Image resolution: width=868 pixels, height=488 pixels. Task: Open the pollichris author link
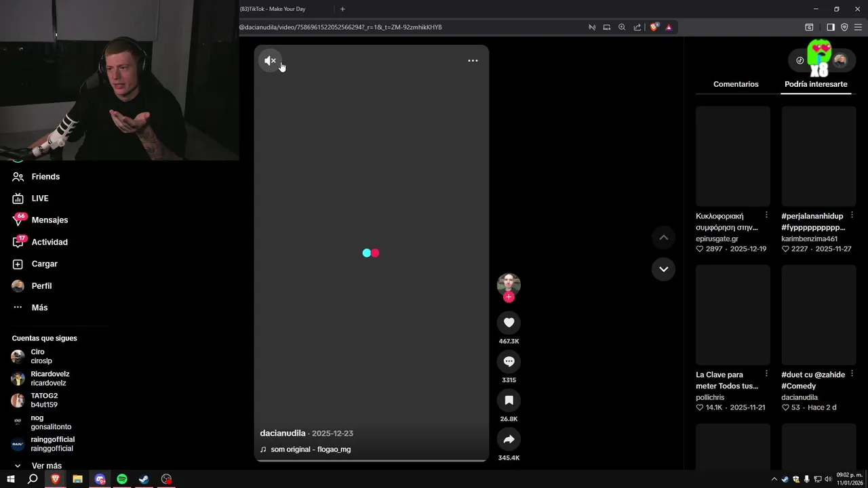coord(710,397)
